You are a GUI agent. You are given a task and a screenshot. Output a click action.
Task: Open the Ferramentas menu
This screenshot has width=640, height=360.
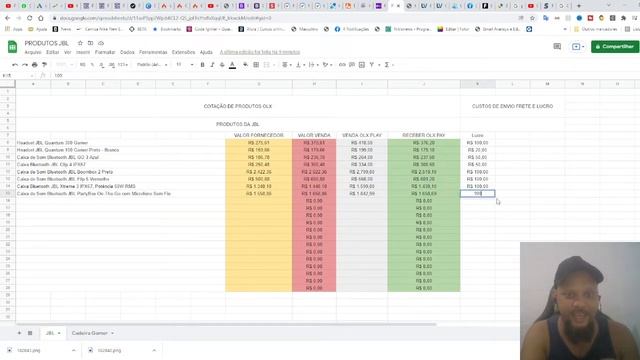coord(153,52)
